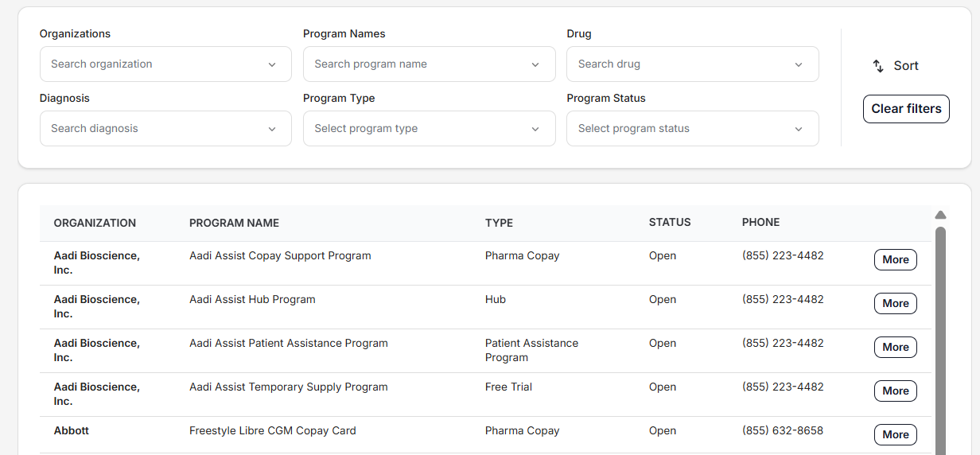Click More for Aadi Assist Hub Program
This screenshot has width=980, height=455.
[895, 303]
